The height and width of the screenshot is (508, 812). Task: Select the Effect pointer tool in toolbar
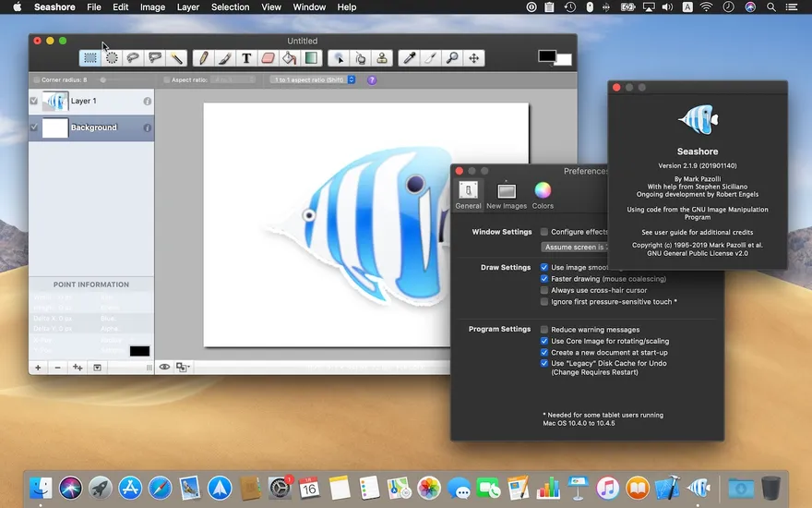340,58
